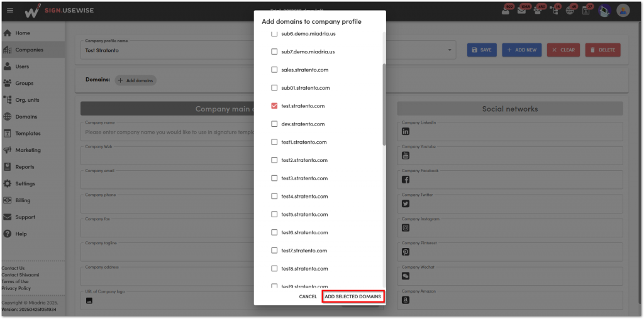Open users counter icon showing 922

(x=506, y=10)
